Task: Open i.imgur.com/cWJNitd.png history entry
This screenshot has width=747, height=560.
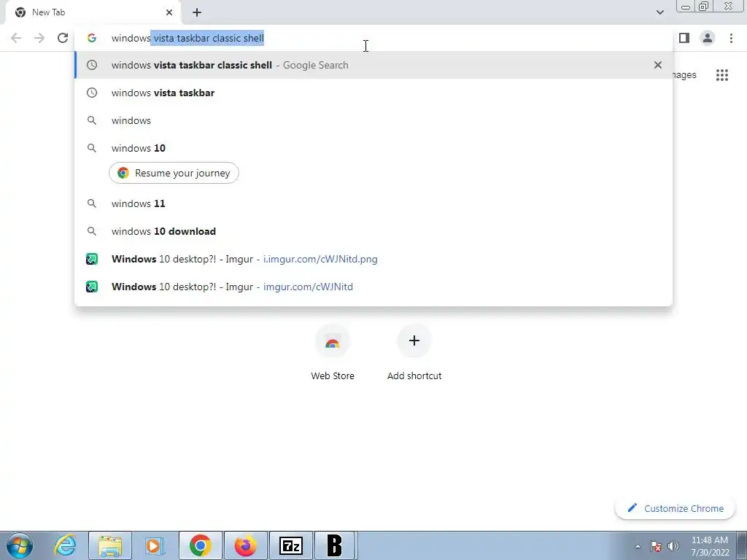Action: click(373, 259)
